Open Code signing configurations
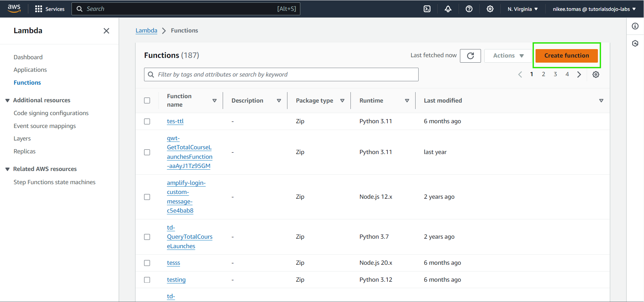Image resolution: width=644 pixels, height=302 pixels. tap(51, 113)
